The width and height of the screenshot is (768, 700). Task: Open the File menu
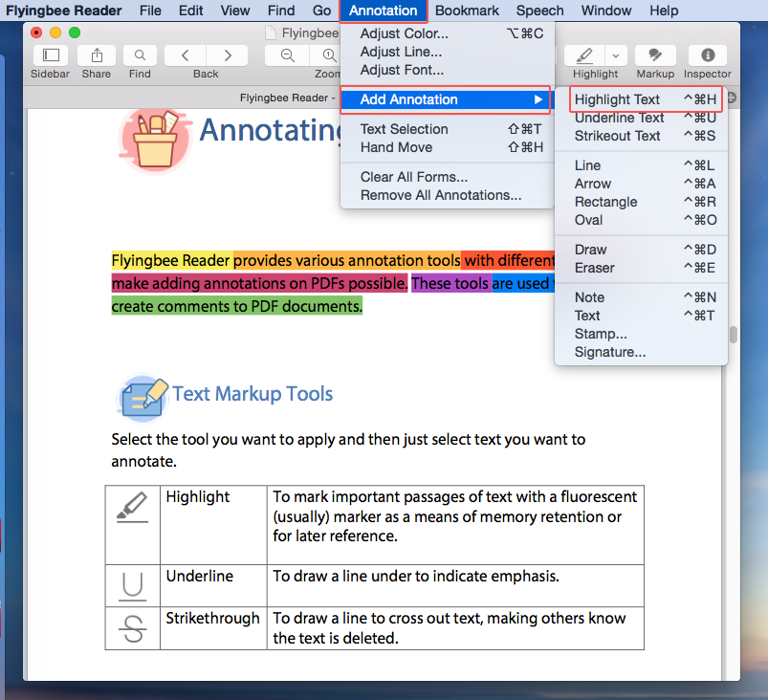point(150,11)
